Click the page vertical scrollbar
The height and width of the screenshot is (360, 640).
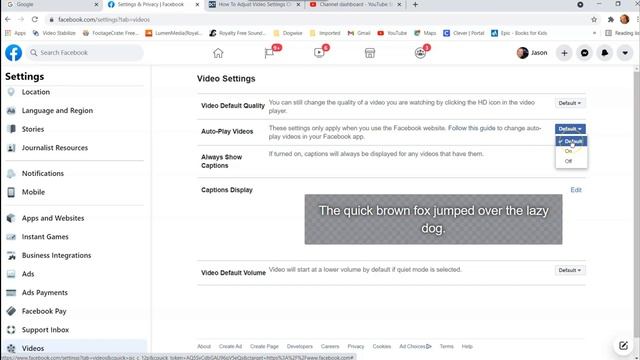637,204
